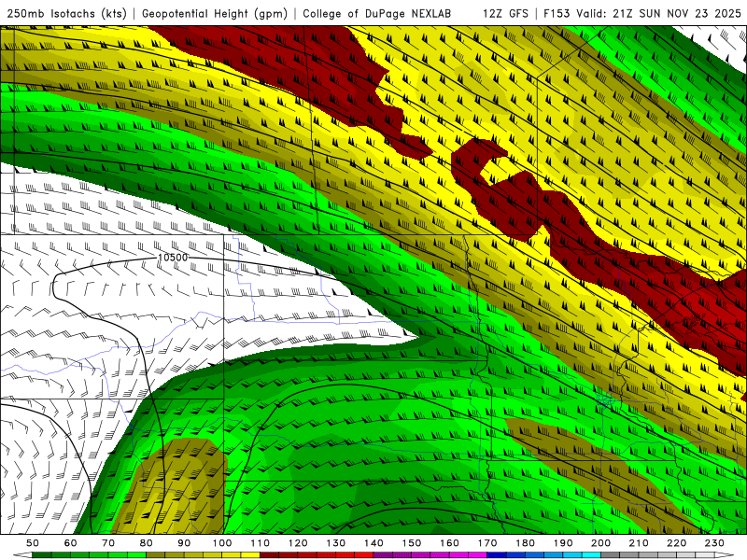Image resolution: width=747 pixels, height=560 pixels.
Task: Click the '70' value on the color scale
Action: coord(108,543)
